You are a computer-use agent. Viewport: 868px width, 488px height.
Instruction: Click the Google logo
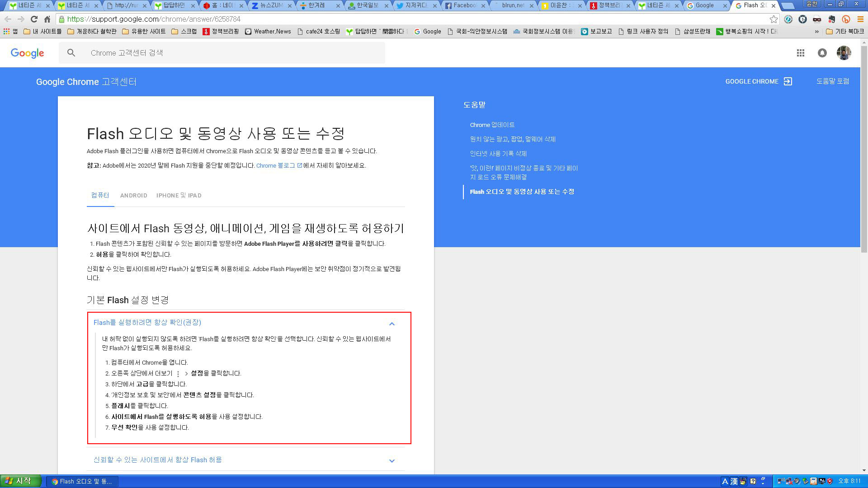click(27, 53)
